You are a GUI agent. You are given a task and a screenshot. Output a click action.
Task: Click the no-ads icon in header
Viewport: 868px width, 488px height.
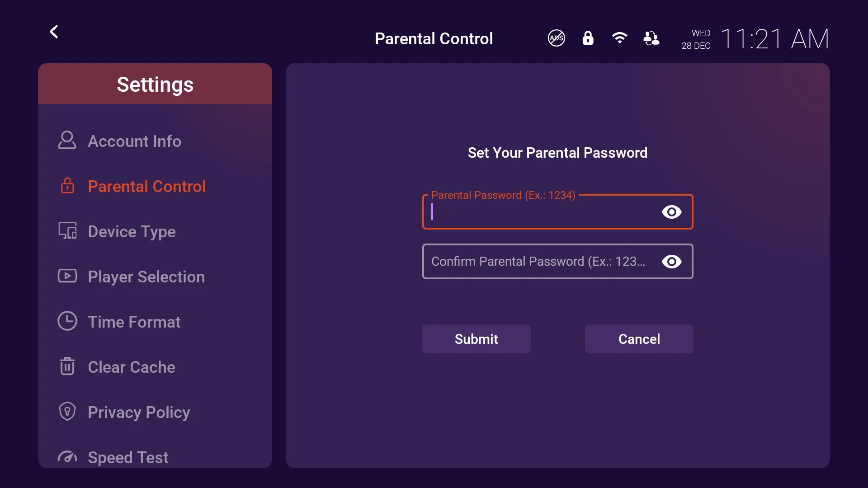(557, 38)
